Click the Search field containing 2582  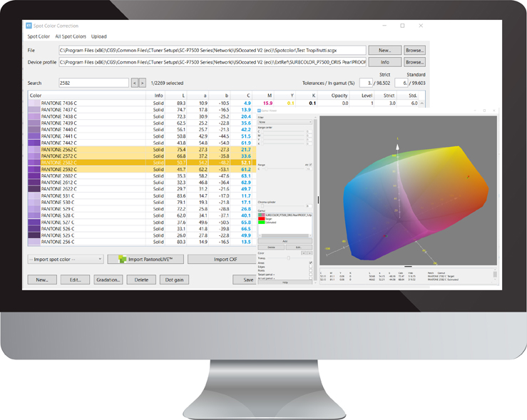(93, 83)
